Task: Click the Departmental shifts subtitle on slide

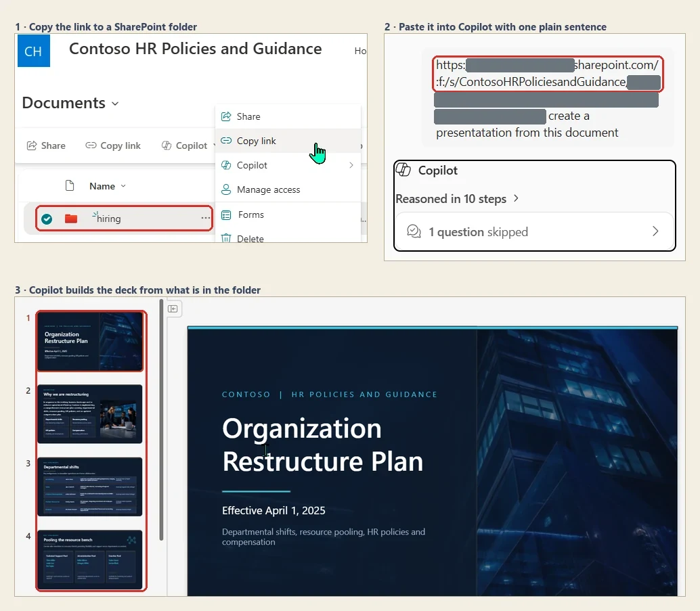Action: pos(324,537)
